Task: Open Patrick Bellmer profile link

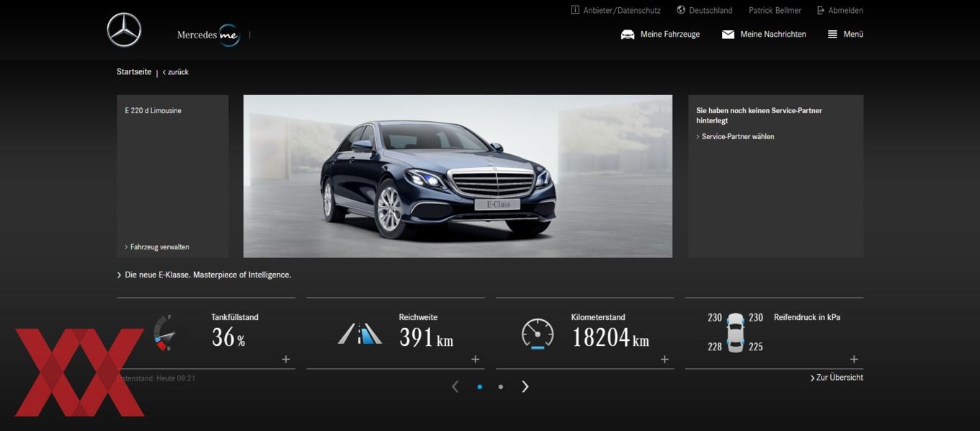Action: coord(775,11)
